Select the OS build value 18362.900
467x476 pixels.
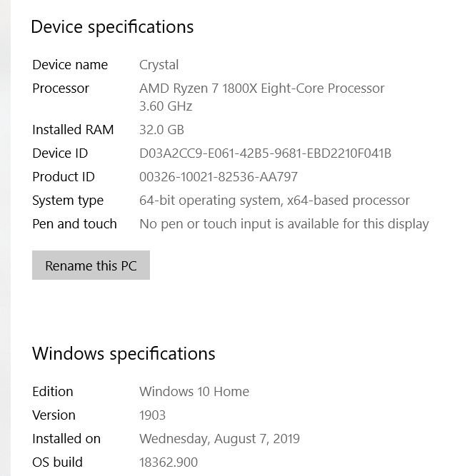(168, 462)
